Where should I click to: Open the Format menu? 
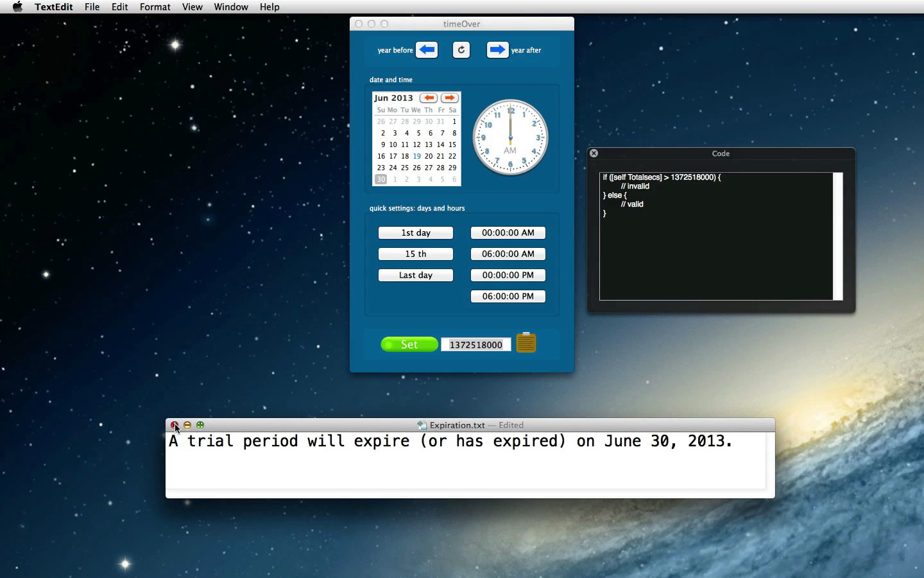[x=155, y=7]
